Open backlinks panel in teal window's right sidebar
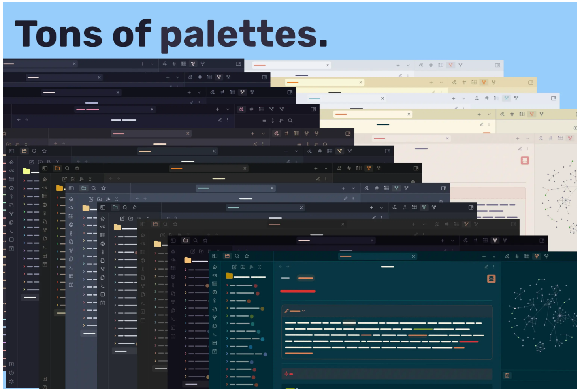This screenshot has width=582, height=392. (x=507, y=256)
